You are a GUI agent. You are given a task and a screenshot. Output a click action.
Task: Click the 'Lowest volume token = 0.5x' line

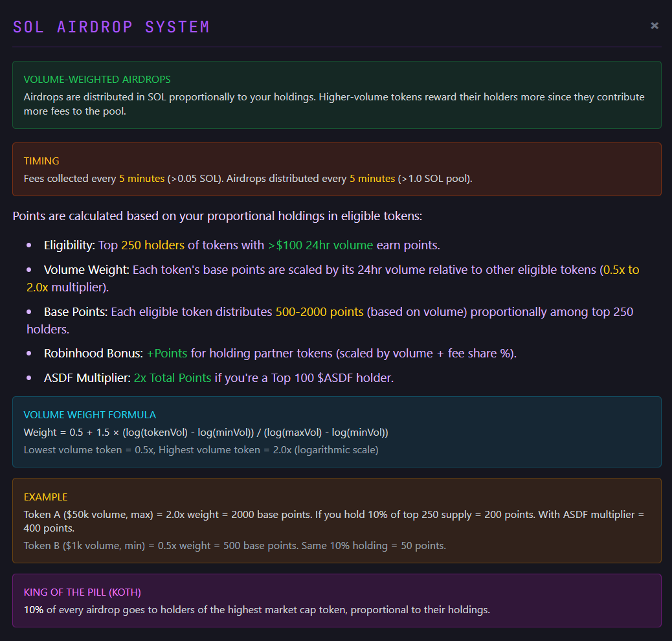tap(201, 450)
